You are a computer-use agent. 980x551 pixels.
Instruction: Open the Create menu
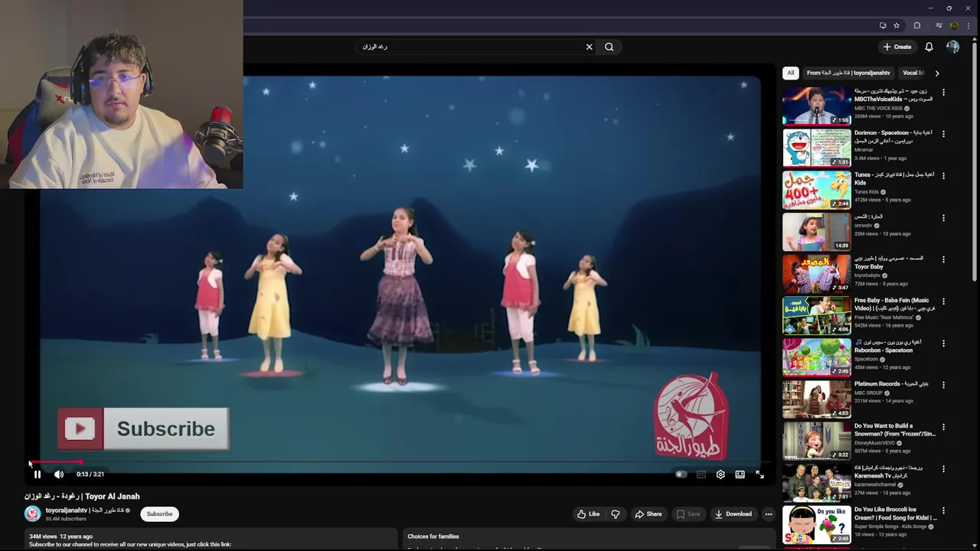click(x=897, y=47)
